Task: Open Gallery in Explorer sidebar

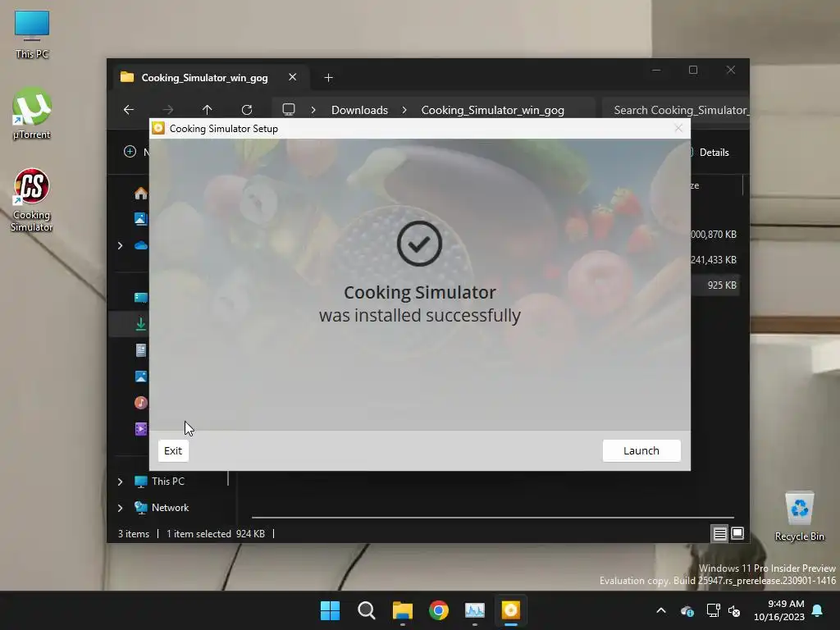Action: [141, 218]
